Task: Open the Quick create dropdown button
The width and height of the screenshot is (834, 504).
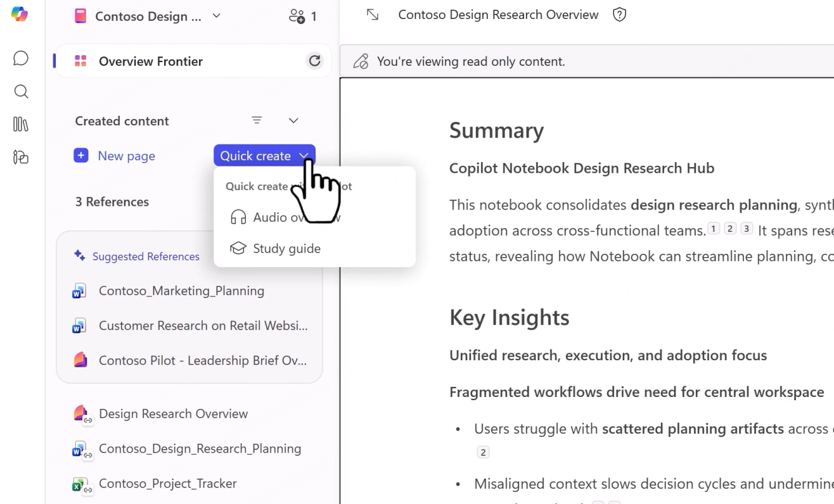Action: pos(264,156)
